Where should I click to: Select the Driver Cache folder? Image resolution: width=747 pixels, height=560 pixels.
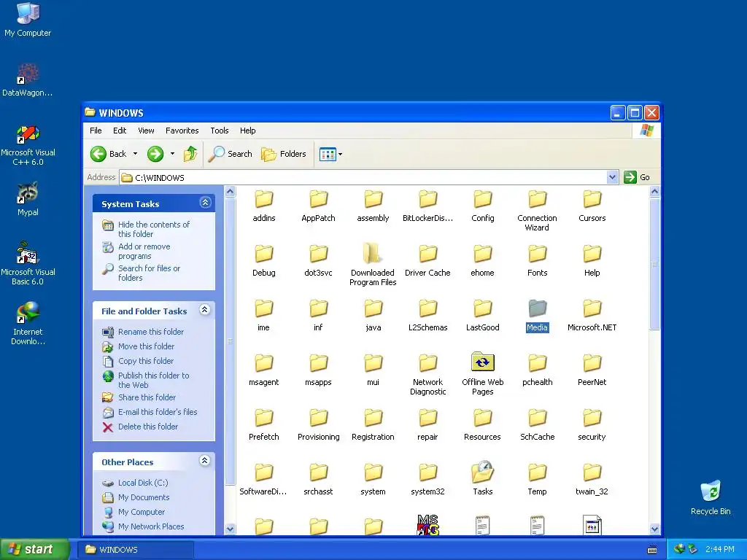click(427, 261)
